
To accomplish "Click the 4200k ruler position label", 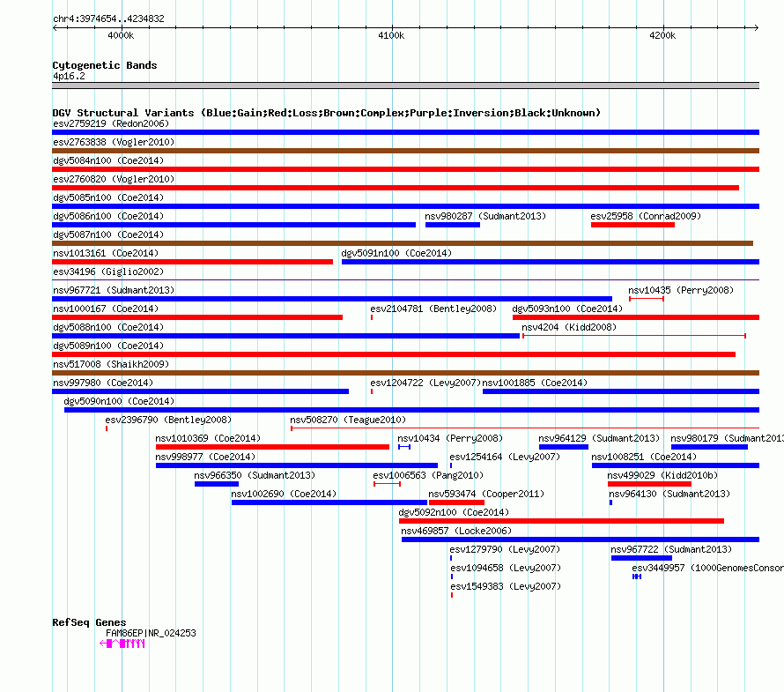I will pyautogui.click(x=662, y=35).
